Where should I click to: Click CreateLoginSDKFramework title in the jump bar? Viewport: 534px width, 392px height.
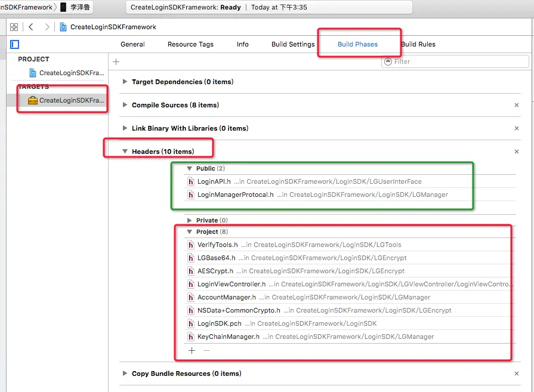pyautogui.click(x=113, y=27)
